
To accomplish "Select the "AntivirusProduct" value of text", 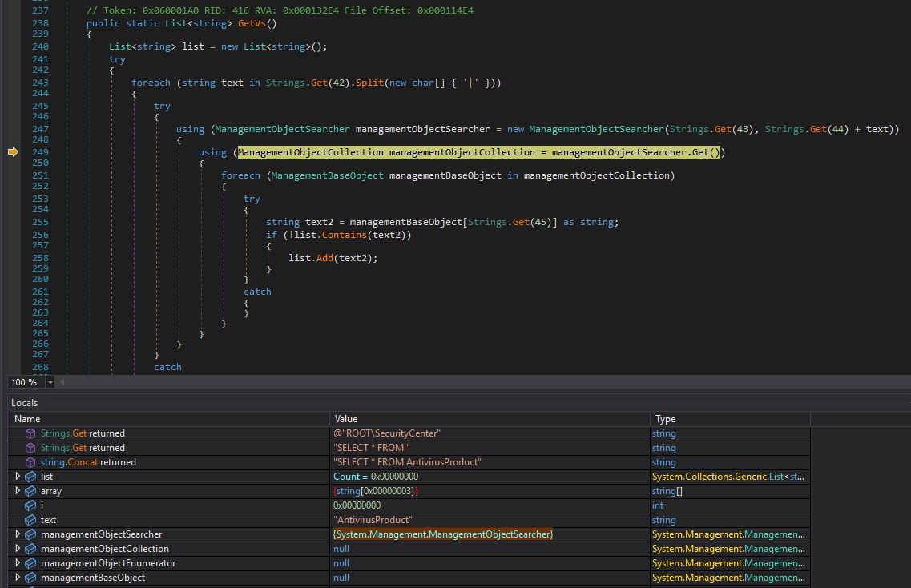I will click(373, 520).
